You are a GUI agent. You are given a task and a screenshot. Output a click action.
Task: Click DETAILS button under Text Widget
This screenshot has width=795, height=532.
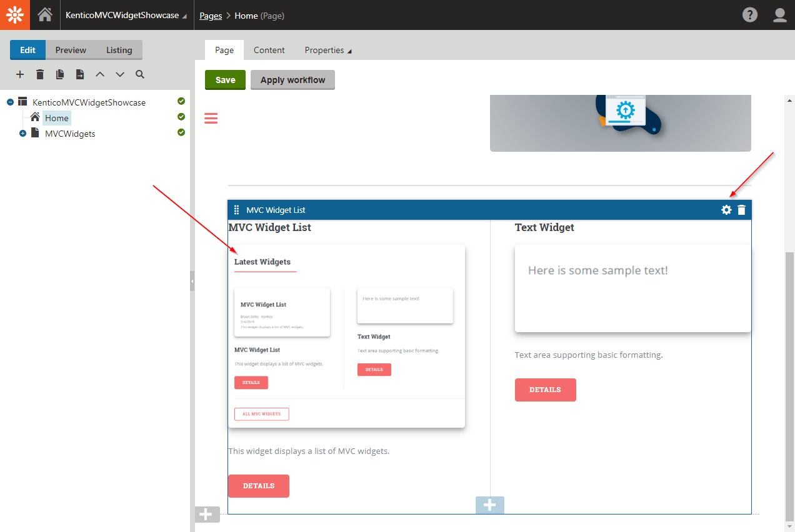point(545,390)
